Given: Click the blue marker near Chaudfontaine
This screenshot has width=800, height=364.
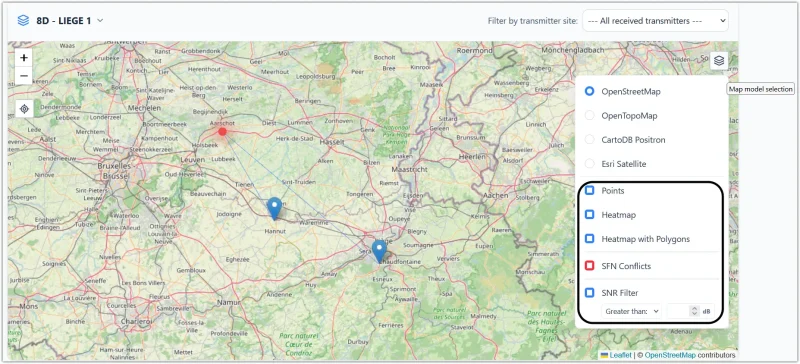Looking at the screenshot, I should [379, 251].
